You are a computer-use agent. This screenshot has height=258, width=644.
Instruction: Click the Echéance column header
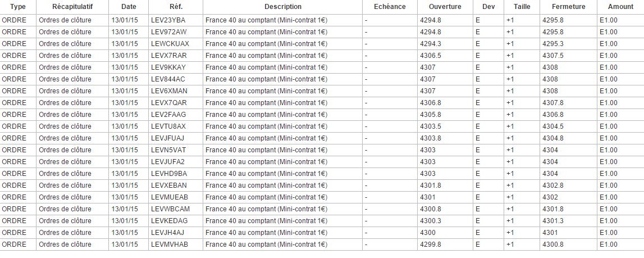389,7
